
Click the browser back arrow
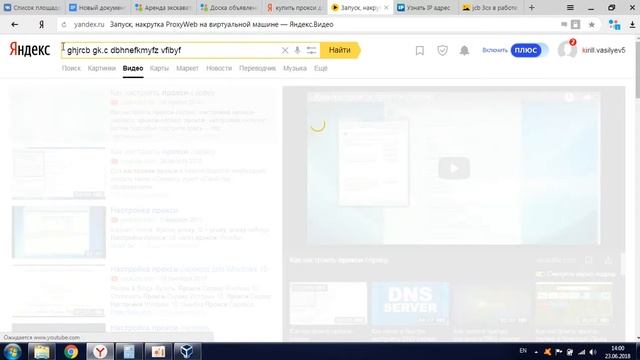click(15, 24)
